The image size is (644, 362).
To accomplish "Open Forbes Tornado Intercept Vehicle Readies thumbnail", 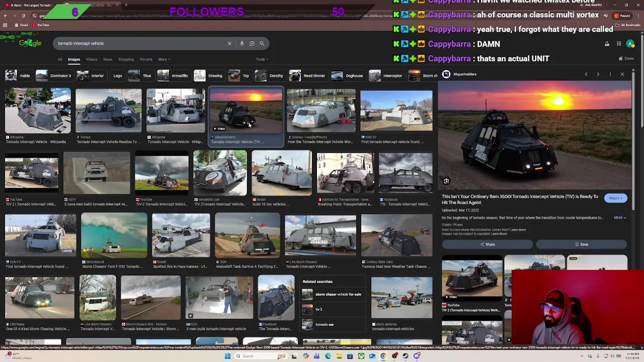I will pos(108,111).
